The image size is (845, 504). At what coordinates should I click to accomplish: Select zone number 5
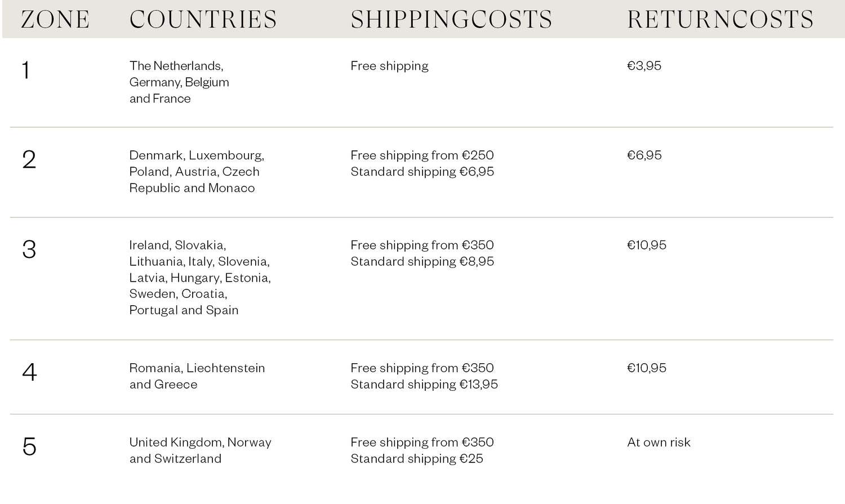coord(29,447)
